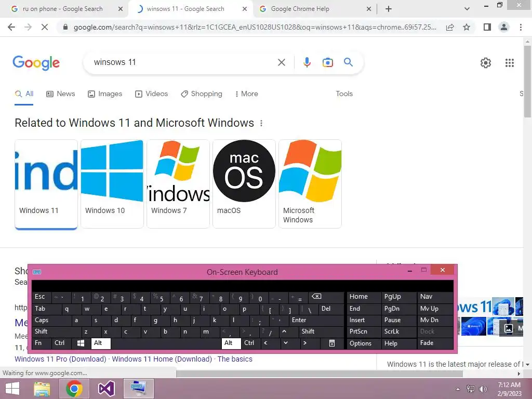
Task: Click the vertical page scrollbar
Action: click(527, 82)
